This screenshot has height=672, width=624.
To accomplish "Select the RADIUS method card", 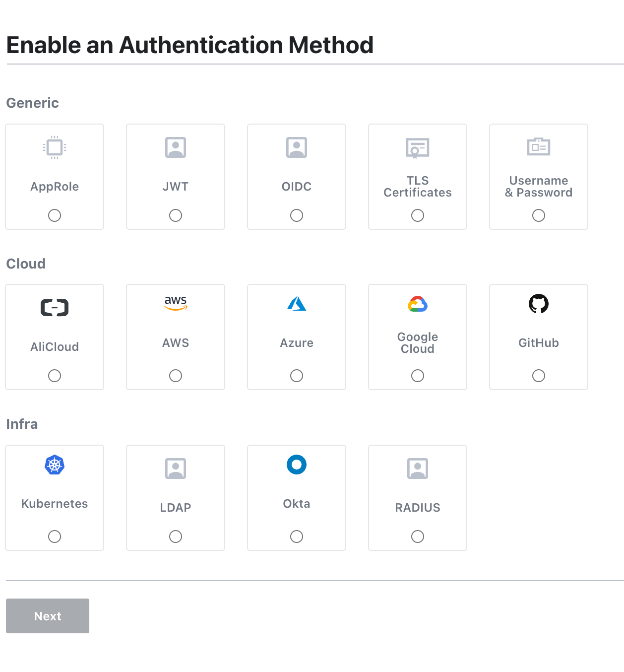I will (x=417, y=497).
